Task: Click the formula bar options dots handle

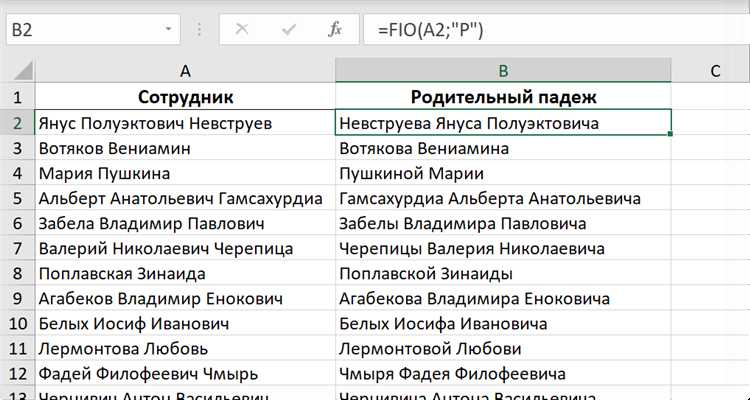Action: 199,30
